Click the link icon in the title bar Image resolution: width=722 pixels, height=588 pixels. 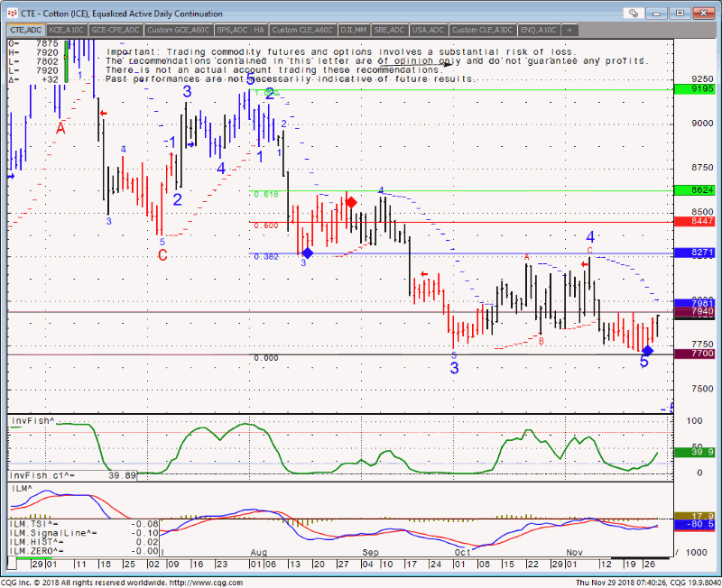coord(635,14)
